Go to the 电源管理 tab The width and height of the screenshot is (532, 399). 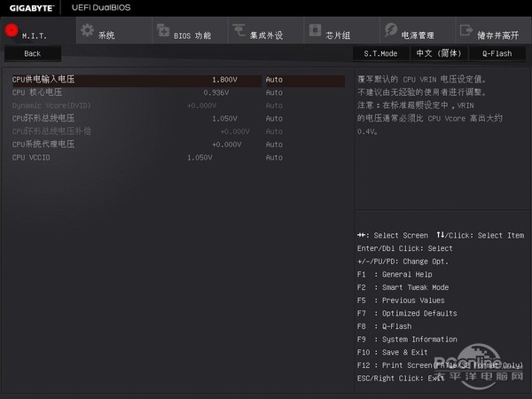[418, 30]
